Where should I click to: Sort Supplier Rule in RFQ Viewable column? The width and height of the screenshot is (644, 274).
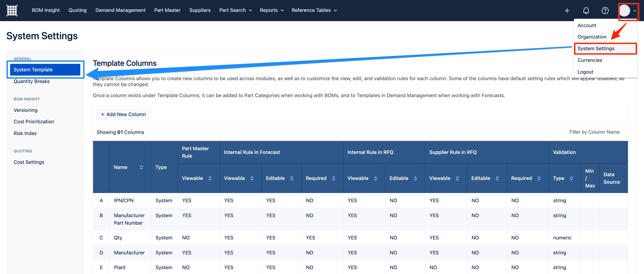click(457, 178)
